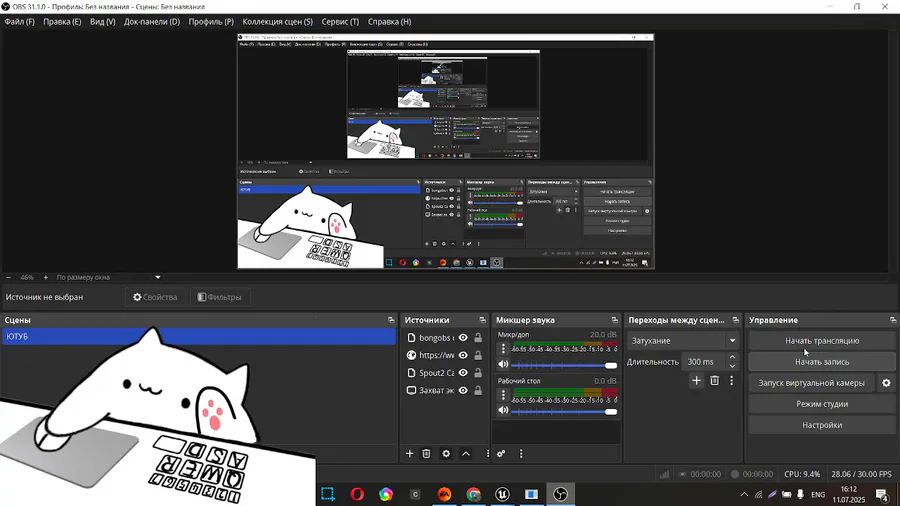Click the 300 ms duration field
This screenshot has height=506, width=900.
704,362
